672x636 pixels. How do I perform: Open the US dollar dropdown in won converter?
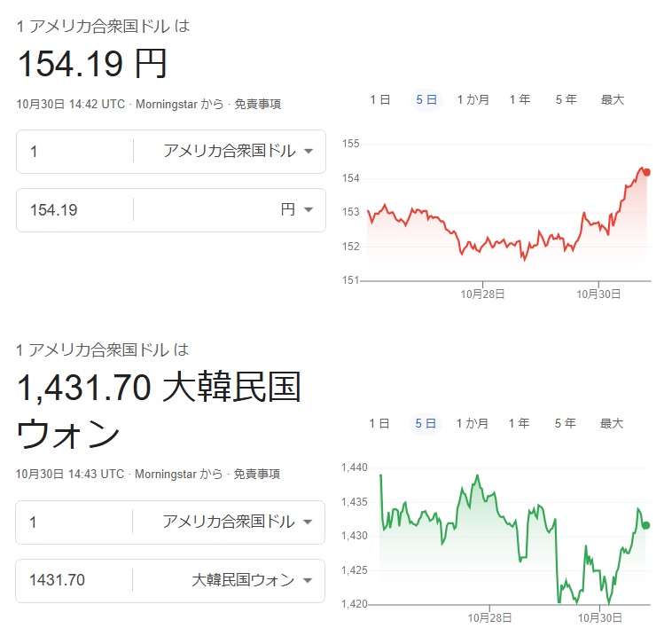238,522
